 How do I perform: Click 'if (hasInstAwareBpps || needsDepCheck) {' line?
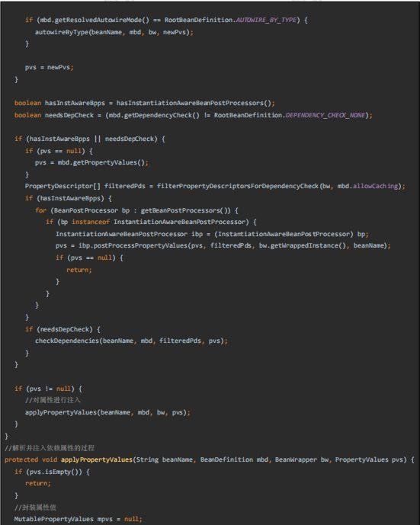pyautogui.click(x=90, y=139)
